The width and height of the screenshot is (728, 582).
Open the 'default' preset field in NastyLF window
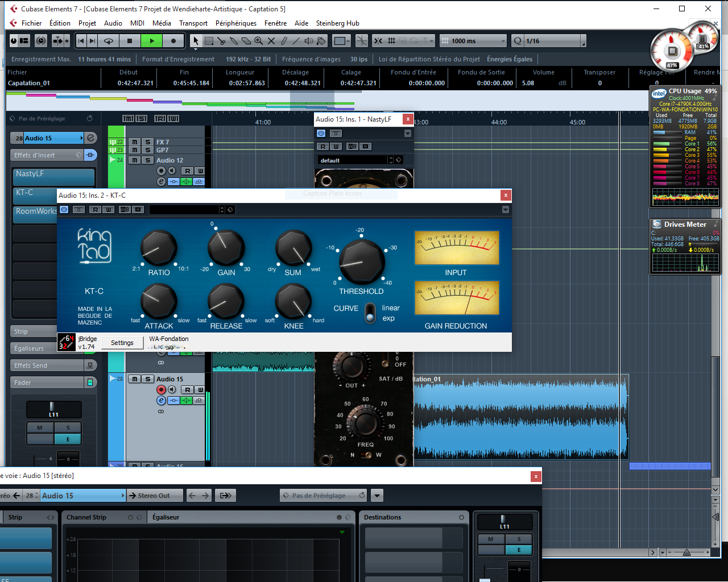[x=353, y=160]
